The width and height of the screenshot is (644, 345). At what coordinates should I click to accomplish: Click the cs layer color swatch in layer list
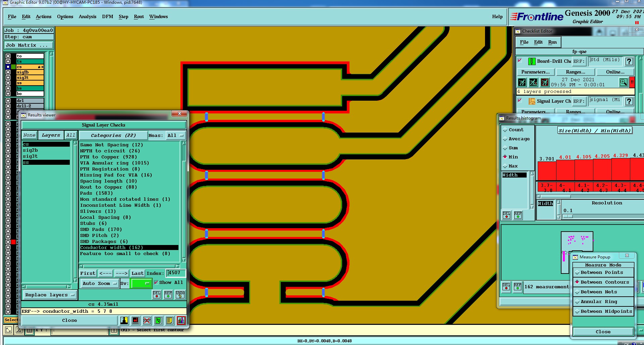point(13,67)
